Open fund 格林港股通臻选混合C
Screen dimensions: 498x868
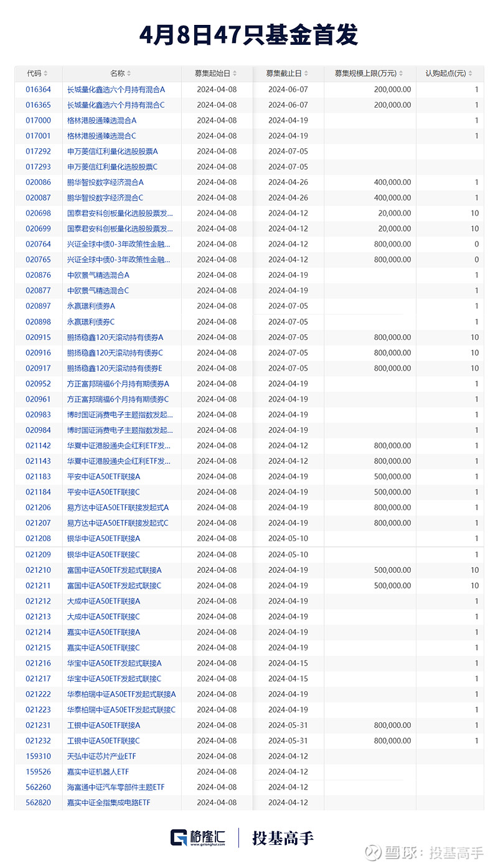tap(101, 136)
